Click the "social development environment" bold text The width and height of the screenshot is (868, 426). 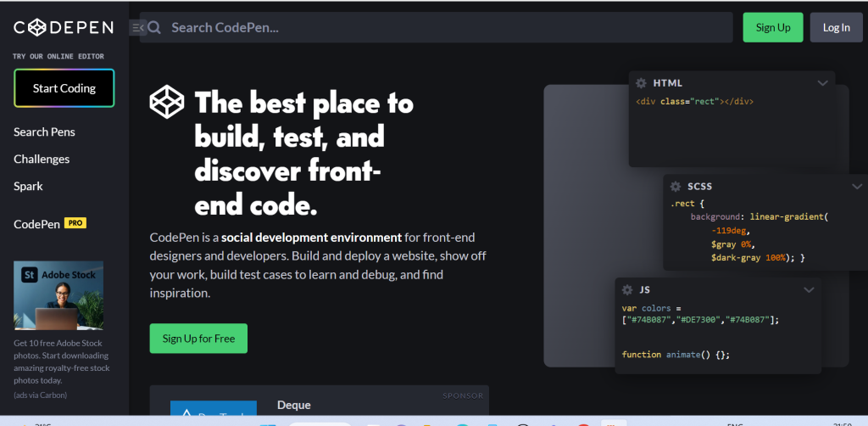pyautogui.click(x=312, y=238)
